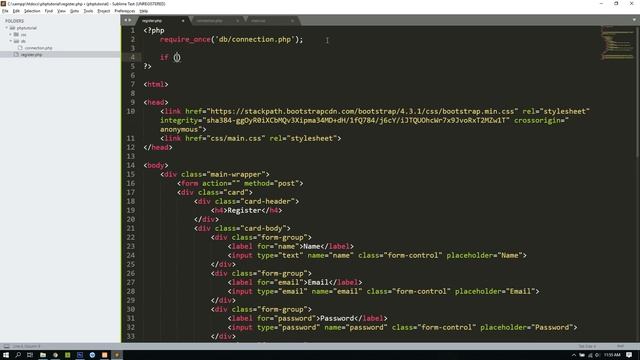Close the third editor tab
The height and width of the screenshot is (360, 640).
coord(292,21)
